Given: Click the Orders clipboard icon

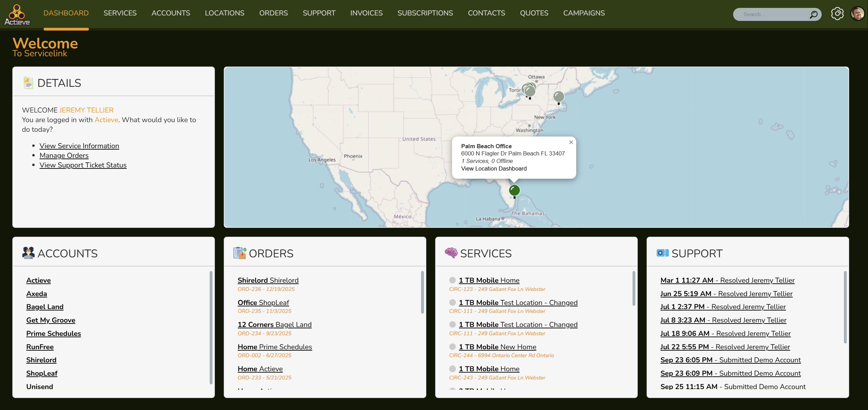Looking at the screenshot, I should coord(240,253).
